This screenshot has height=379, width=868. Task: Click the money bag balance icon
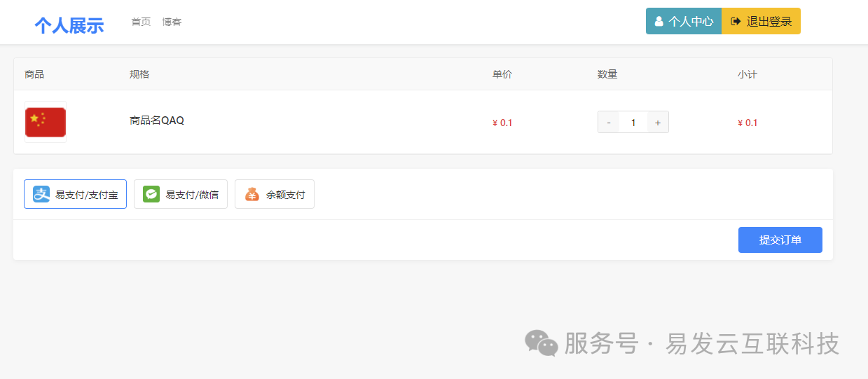point(252,194)
